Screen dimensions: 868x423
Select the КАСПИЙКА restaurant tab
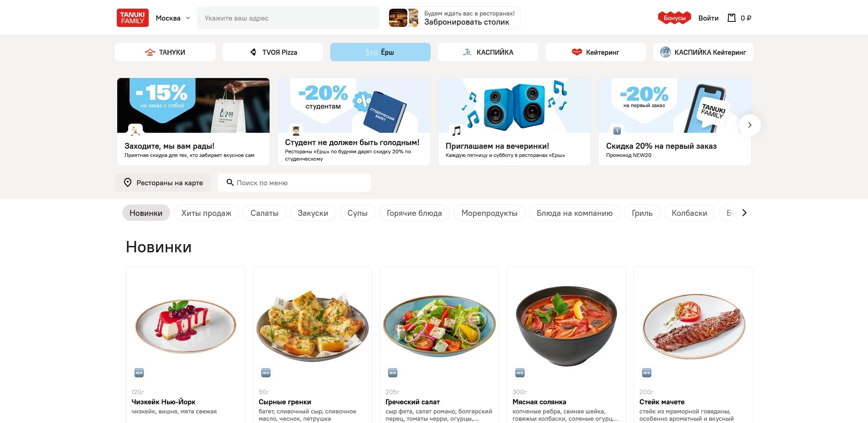[x=488, y=52]
